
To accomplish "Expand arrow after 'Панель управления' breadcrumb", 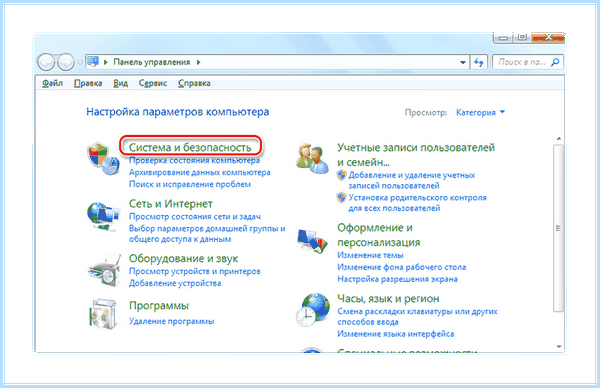I will [x=198, y=62].
